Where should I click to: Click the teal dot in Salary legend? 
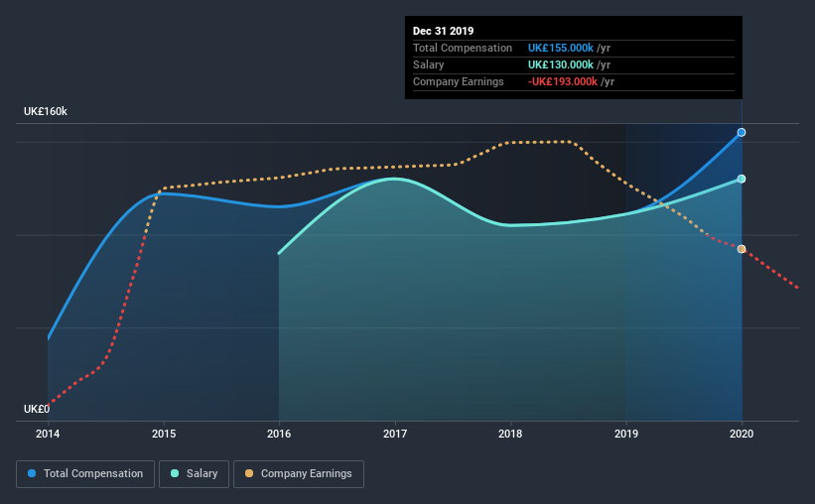175,473
